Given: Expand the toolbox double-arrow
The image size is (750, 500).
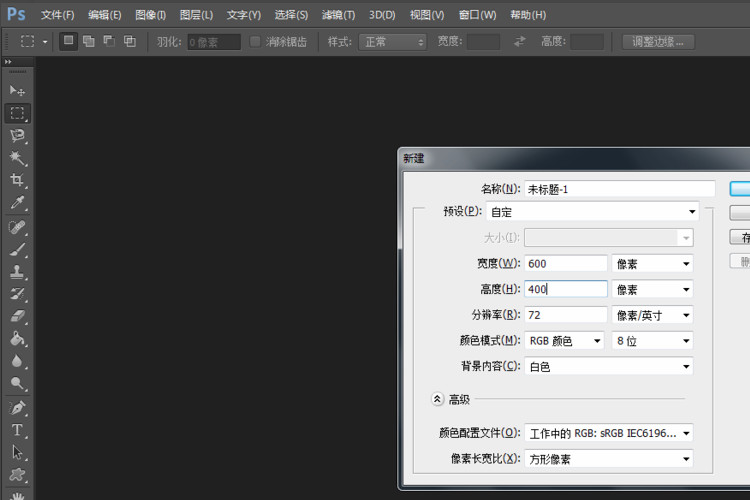Looking at the screenshot, I should (8, 62).
